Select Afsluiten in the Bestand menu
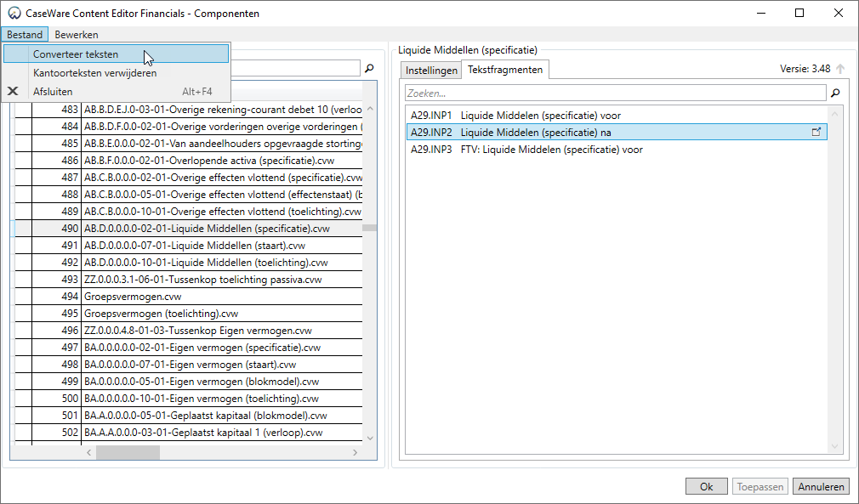 [x=117, y=92]
